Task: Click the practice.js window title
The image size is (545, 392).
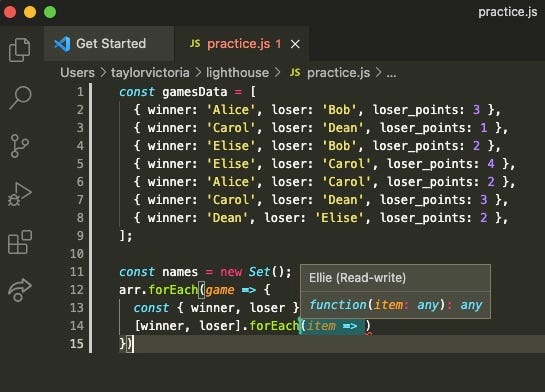Action: click(507, 12)
